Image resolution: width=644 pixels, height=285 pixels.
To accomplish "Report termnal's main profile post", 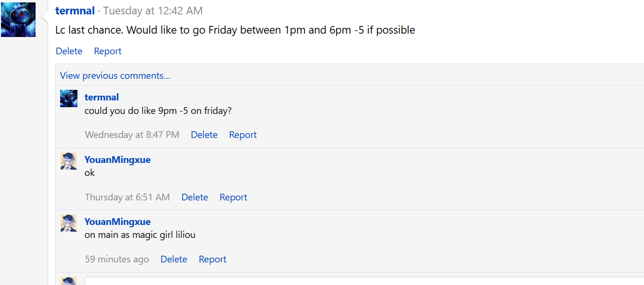I will pyautogui.click(x=108, y=51).
